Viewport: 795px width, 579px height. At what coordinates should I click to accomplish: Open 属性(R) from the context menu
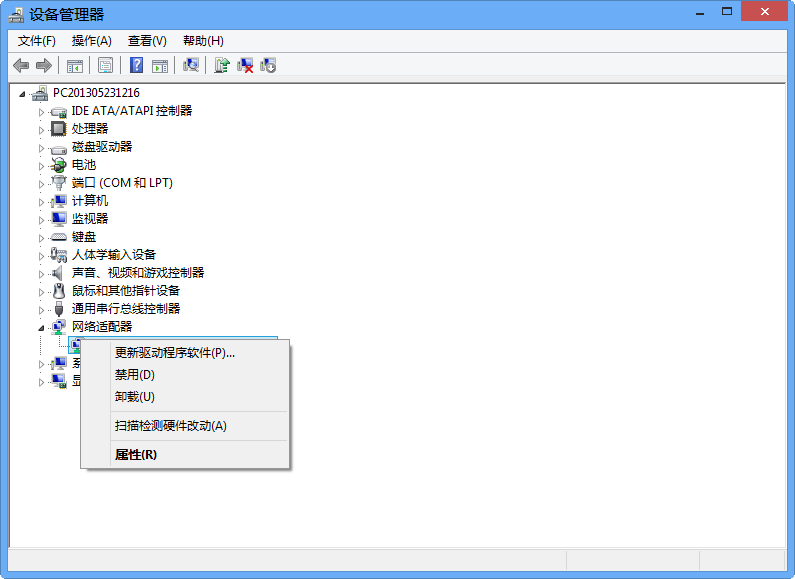(136, 455)
